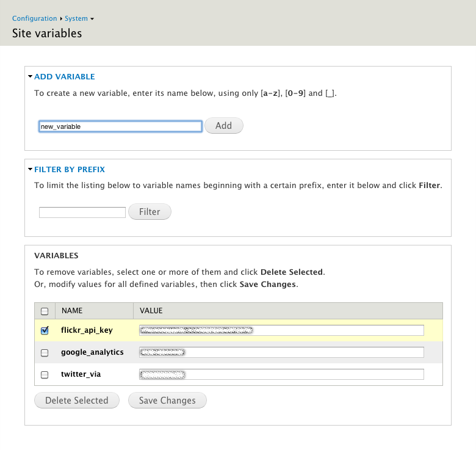The image size is (476, 450).
Task: Focus the new variable name field
Action: 120,126
